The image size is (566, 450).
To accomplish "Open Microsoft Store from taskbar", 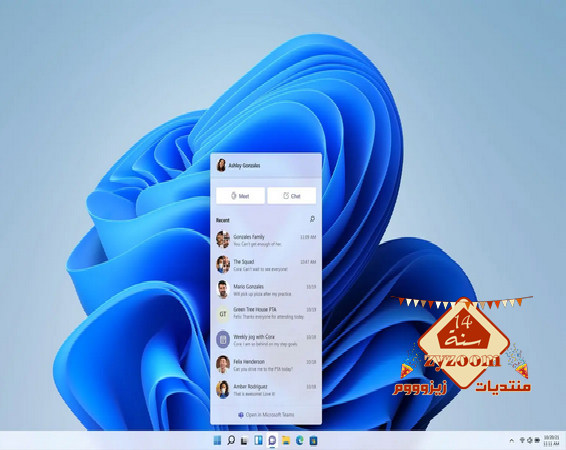I will point(313,440).
